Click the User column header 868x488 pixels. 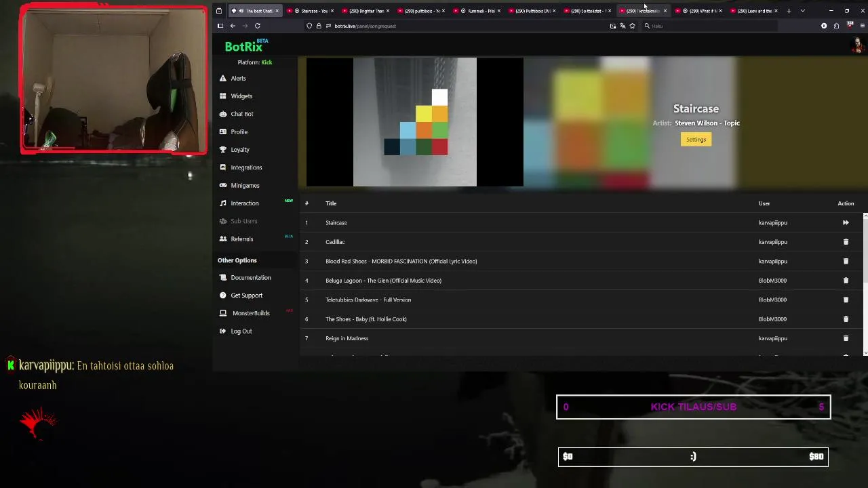(764, 203)
